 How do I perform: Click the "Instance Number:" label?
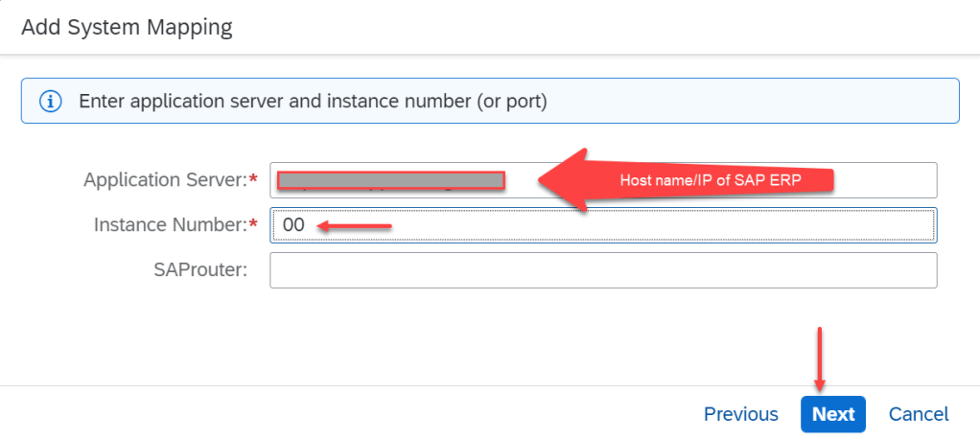(x=171, y=225)
